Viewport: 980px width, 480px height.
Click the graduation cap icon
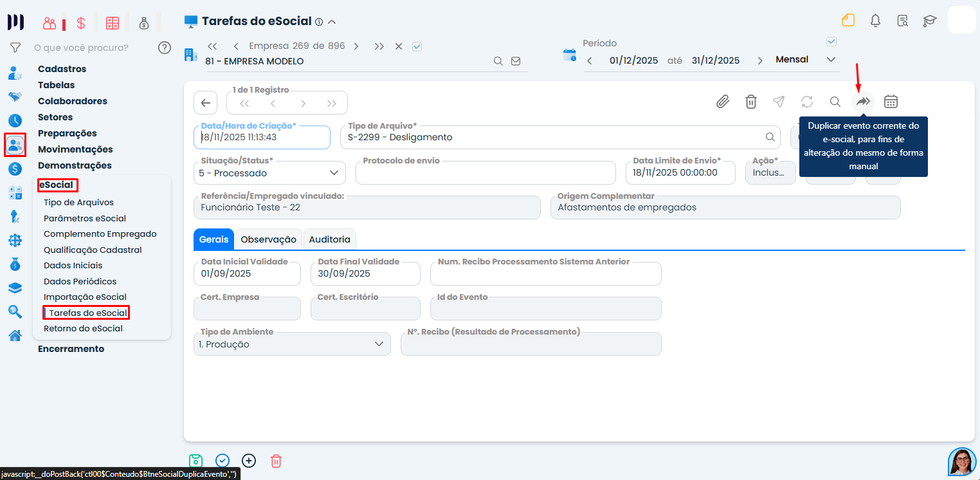[929, 21]
